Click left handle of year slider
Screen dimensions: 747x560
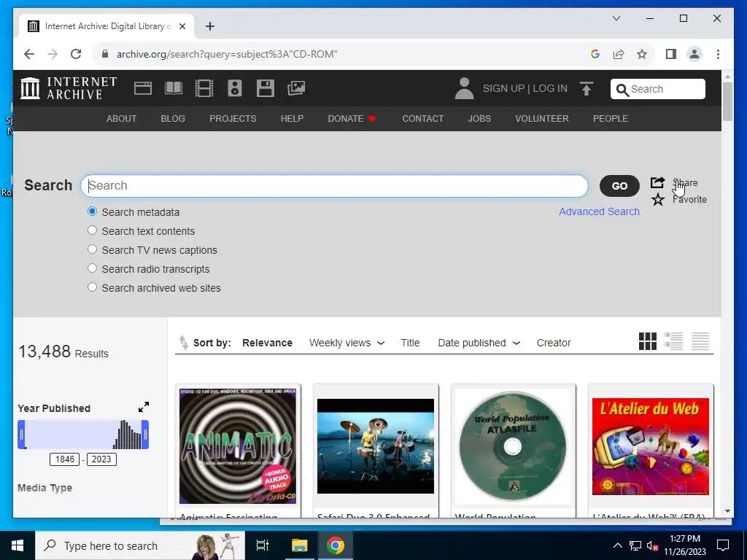[x=21, y=435]
